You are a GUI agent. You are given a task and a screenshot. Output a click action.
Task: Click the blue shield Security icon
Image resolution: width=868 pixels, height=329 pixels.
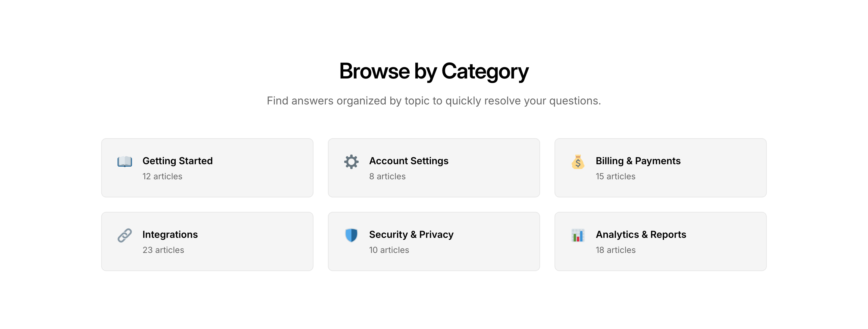pyautogui.click(x=351, y=235)
